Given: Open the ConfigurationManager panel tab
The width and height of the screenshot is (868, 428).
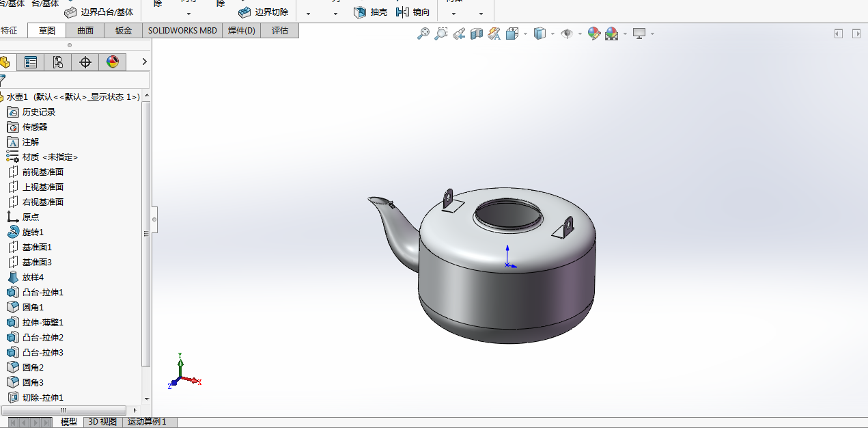Looking at the screenshot, I should pyautogui.click(x=58, y=62).
